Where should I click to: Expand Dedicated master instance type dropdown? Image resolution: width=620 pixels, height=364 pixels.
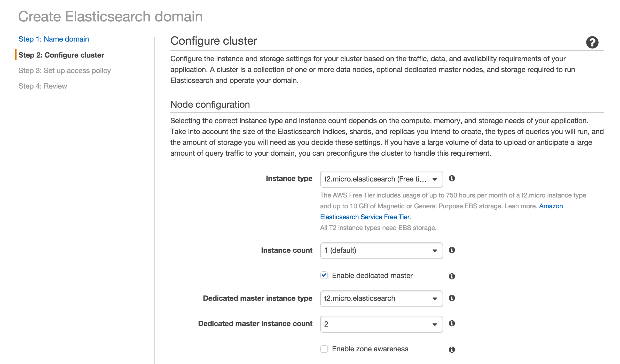tap(381, 299)
